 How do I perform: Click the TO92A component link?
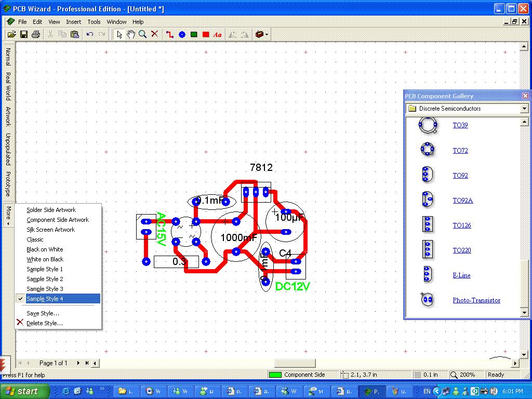point(463,200)
